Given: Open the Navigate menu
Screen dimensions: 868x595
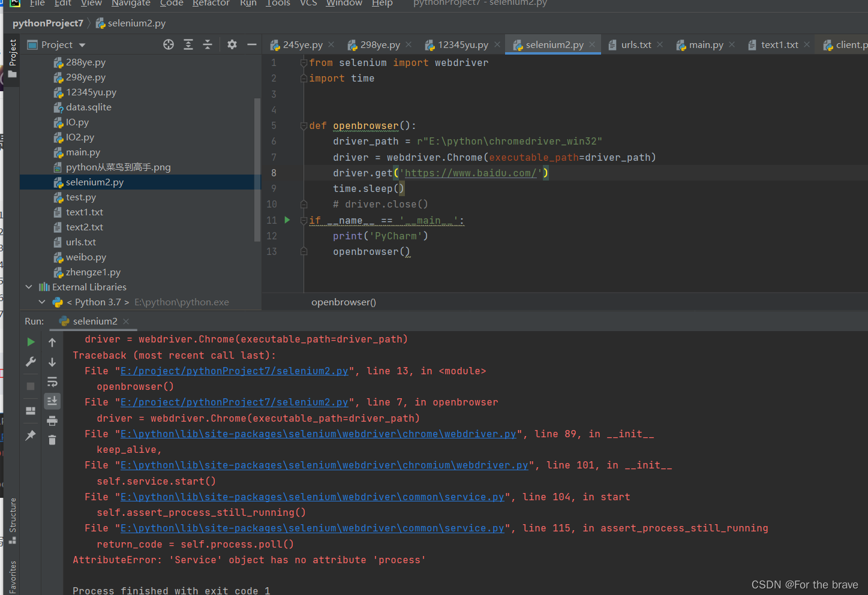Looking at the screenshot, I should pos(131,3).
